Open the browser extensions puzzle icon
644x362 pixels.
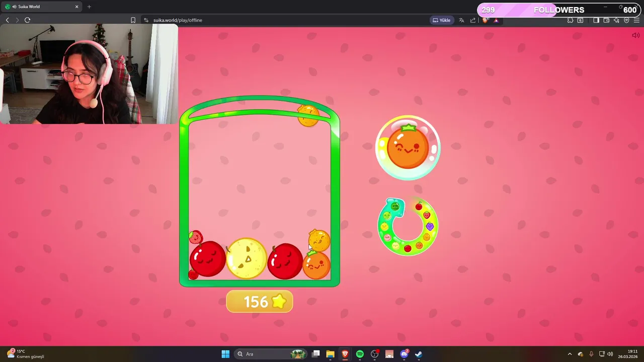[570, 20]
